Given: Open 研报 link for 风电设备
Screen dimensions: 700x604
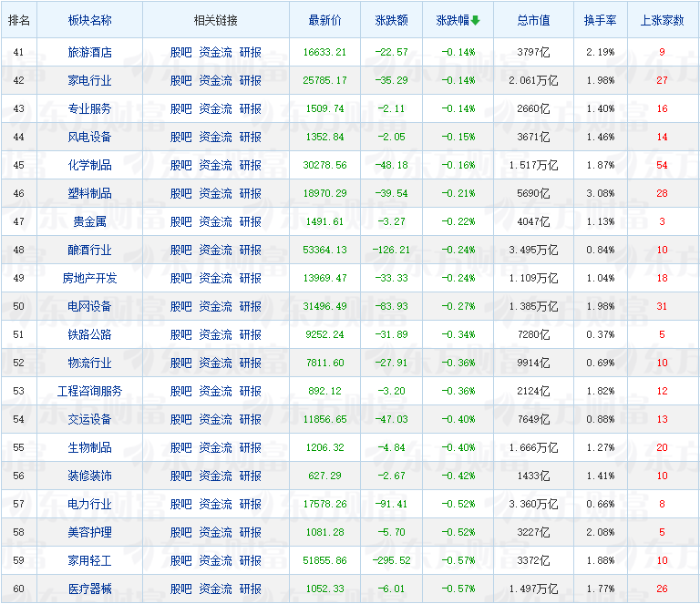Looking at the screenshot, I should (250, 137).
